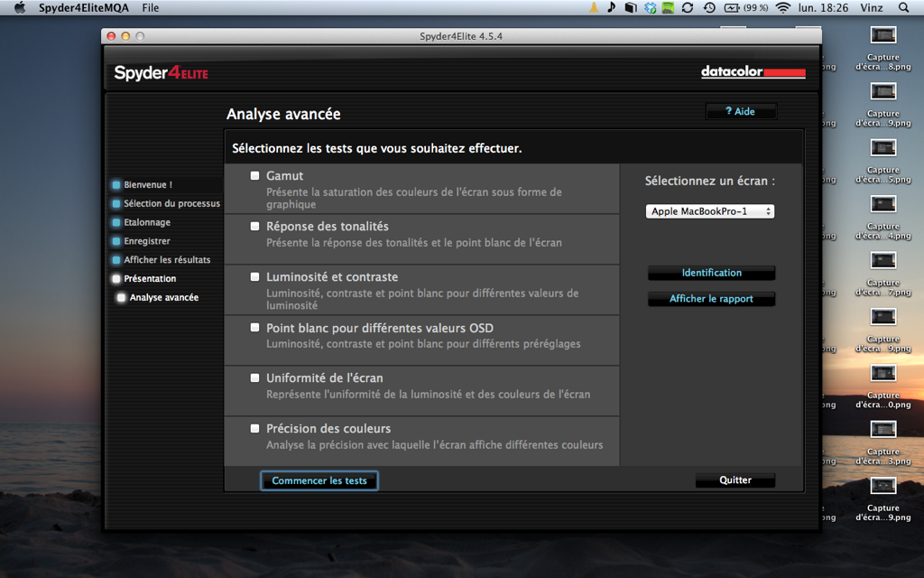924x578 pixels.
Task: Click the Quitter button
Action: coord(735,480)
